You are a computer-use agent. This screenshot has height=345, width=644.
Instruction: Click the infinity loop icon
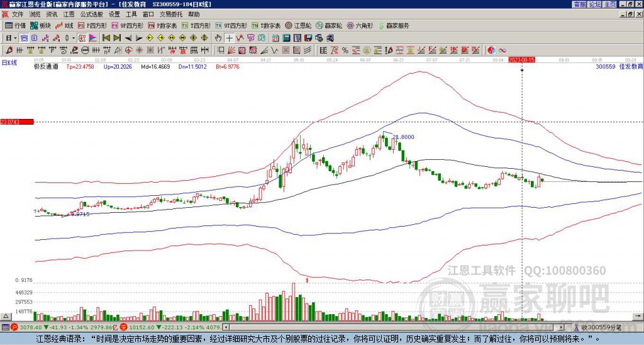click(502, 50)
